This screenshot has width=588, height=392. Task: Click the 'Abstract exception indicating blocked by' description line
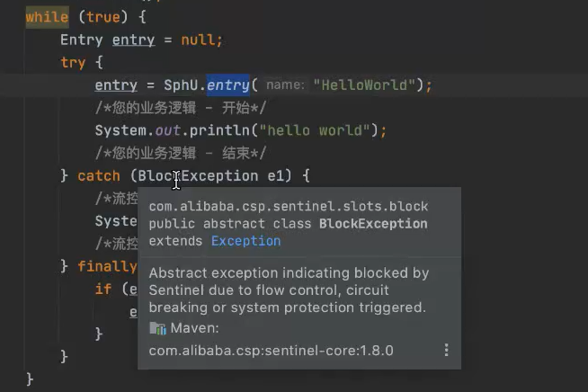click(x=289, y=272)
